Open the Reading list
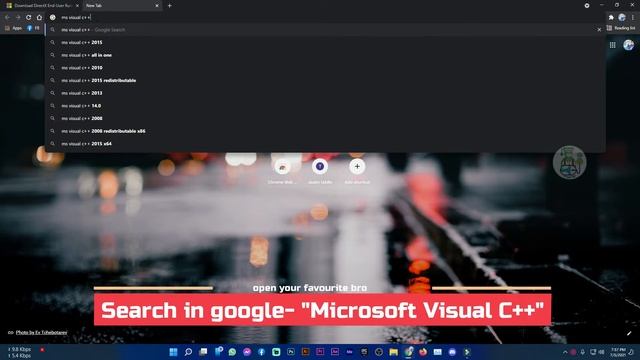 click(621, 28)
